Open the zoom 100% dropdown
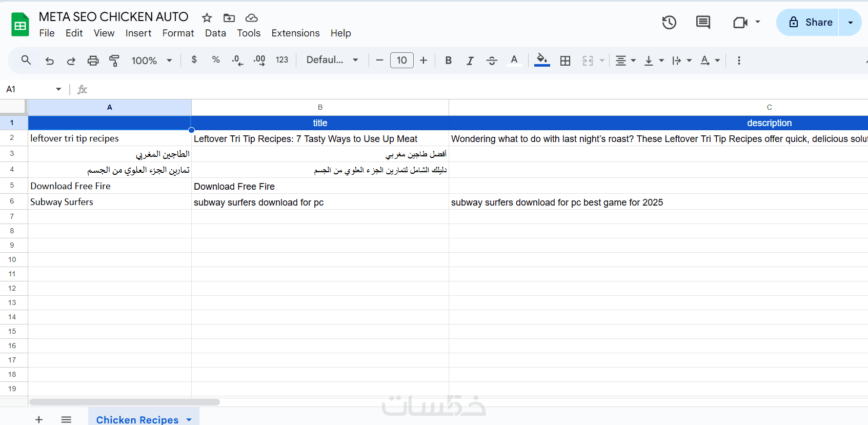This screenshot has height=425, width=868. point(152,60)
